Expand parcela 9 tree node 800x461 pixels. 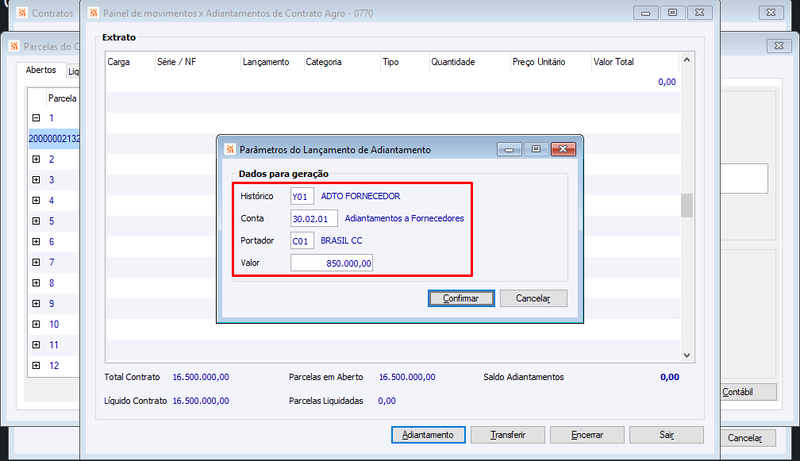36,303
